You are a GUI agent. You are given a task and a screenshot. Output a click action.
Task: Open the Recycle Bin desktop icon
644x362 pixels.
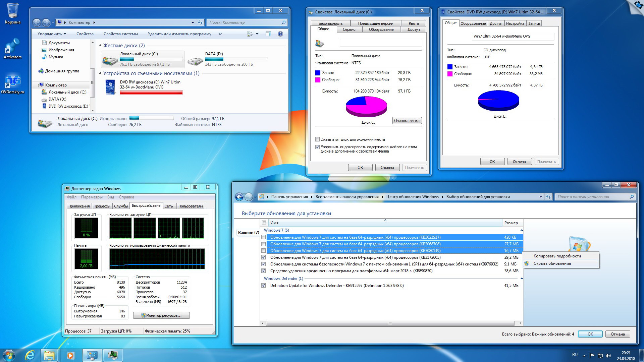pos(12,13)
